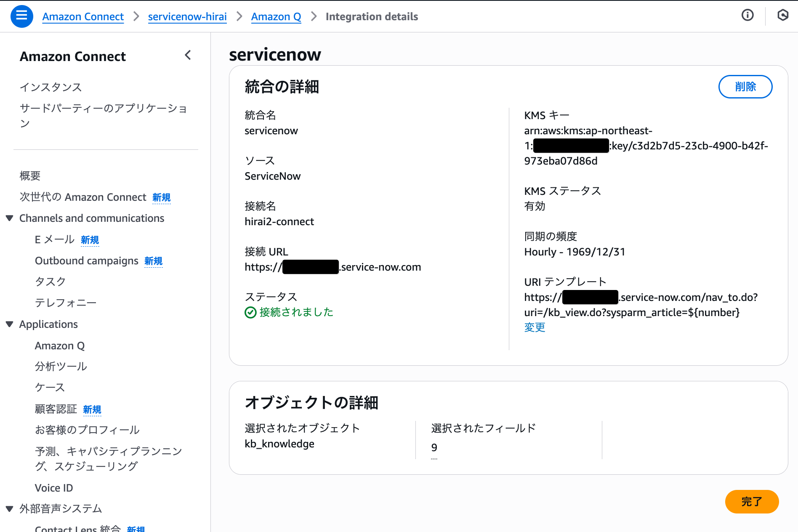The width and height of the screenshot is (798, 532).
Task: Click 変更 under the URI テンプレート
Action: coord(534,327)
